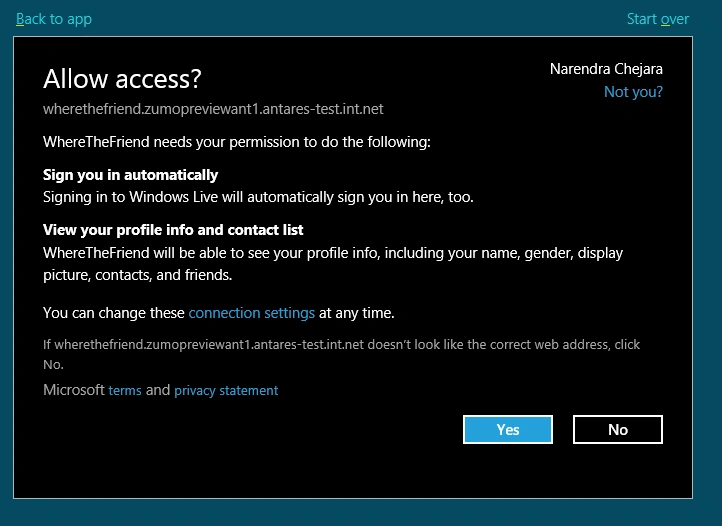Click the Sign you in automatically heading
This screenshot has width=722, height=526.
pyautogui.click(x=130, y=175)
